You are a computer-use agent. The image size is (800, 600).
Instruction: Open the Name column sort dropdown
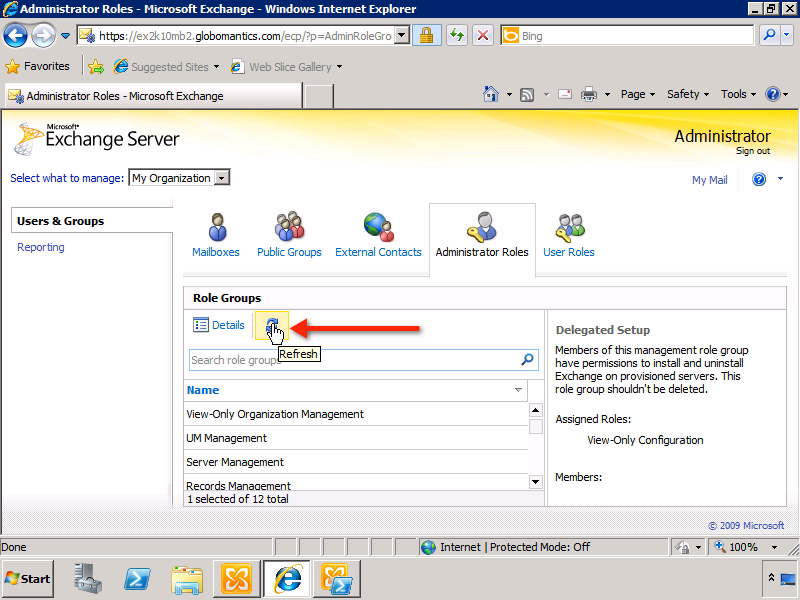[x=518, y=390]
